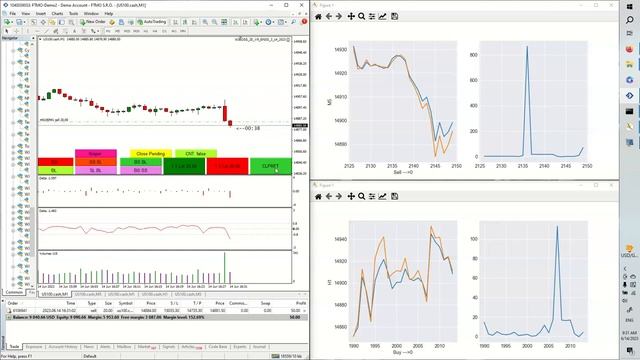Tile chart windows icon
The height and width of the screenshot is (360, 640).
coord(224,22)
